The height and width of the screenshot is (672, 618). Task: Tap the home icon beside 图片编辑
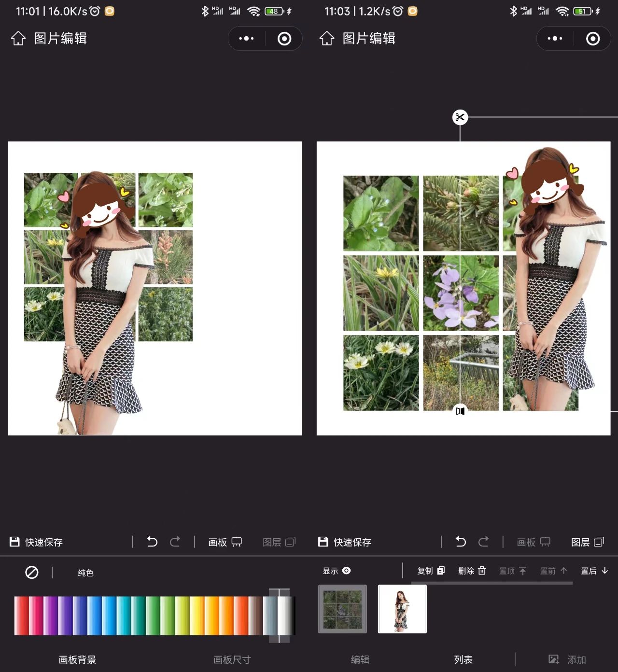18,38
